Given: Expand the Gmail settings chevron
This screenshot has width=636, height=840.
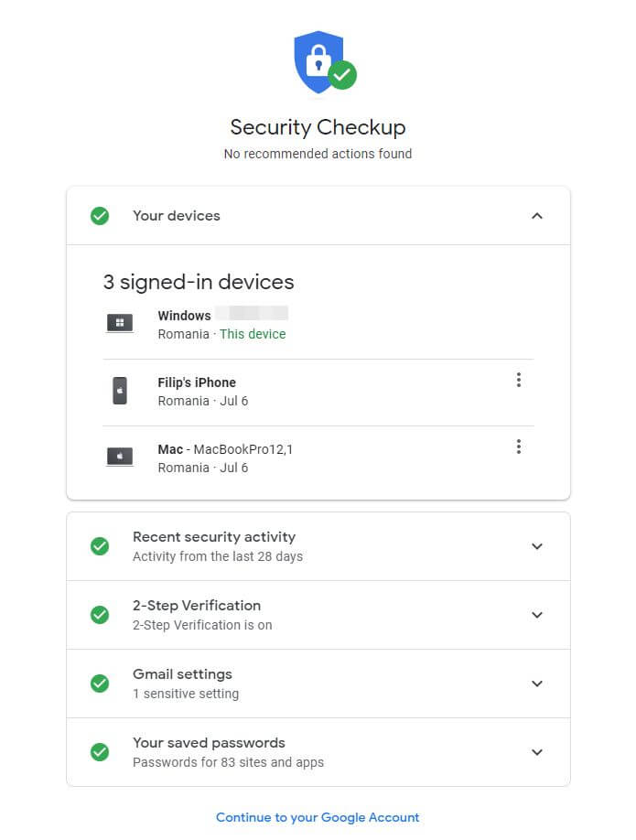Looking at the screenshot, I should tap(537, 684).
